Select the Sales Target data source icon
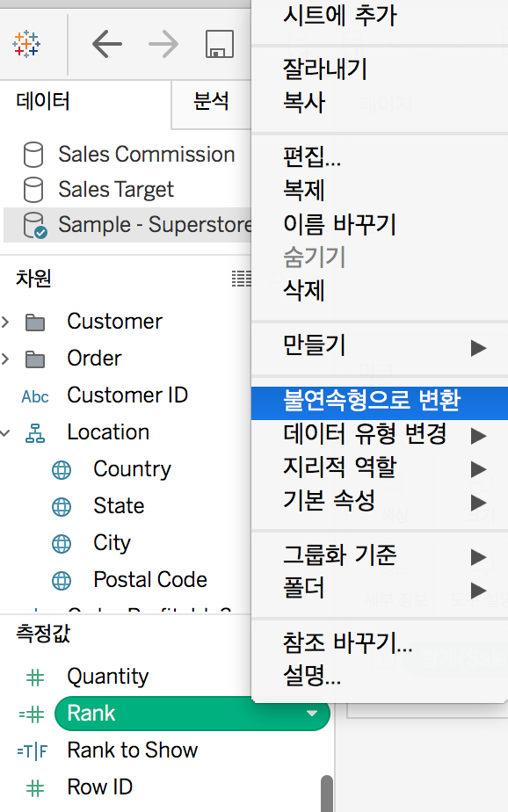This screenshot has width=508, height=812. 33,190
